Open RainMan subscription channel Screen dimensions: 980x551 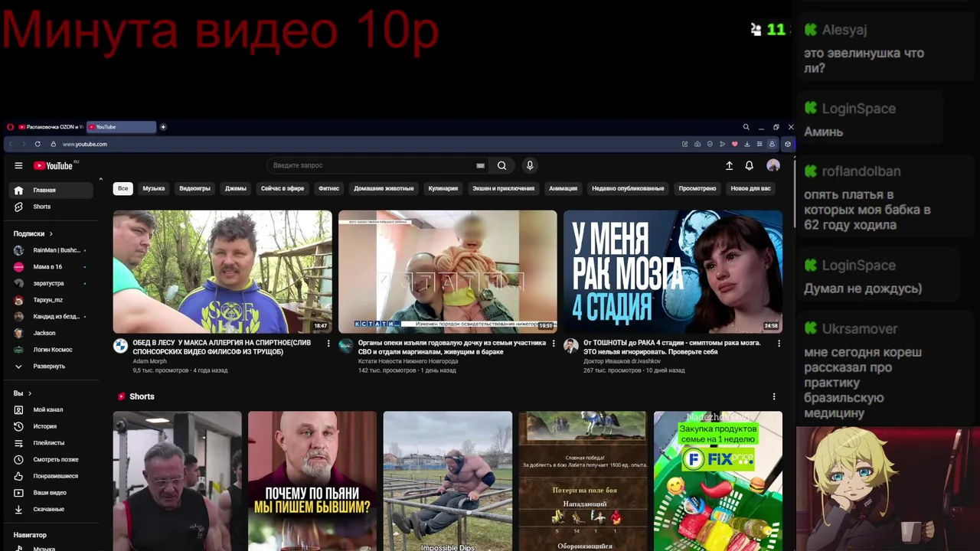point(51,250)
